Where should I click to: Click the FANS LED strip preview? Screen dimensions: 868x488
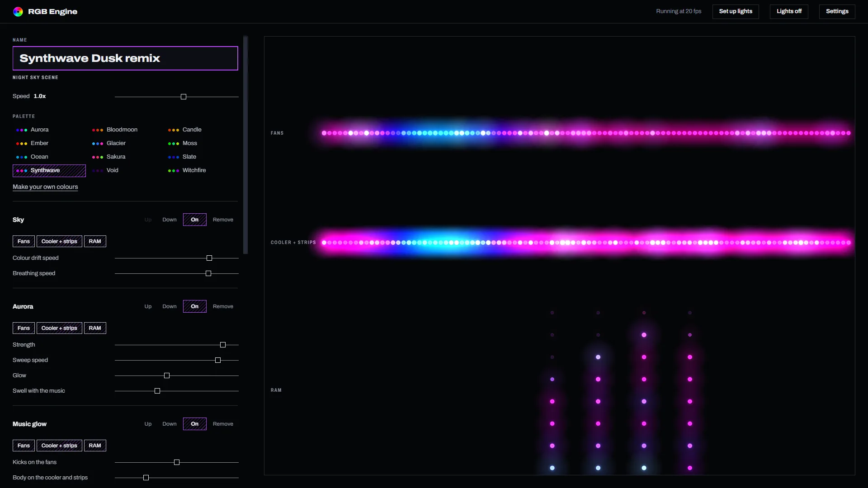[586, 133]
